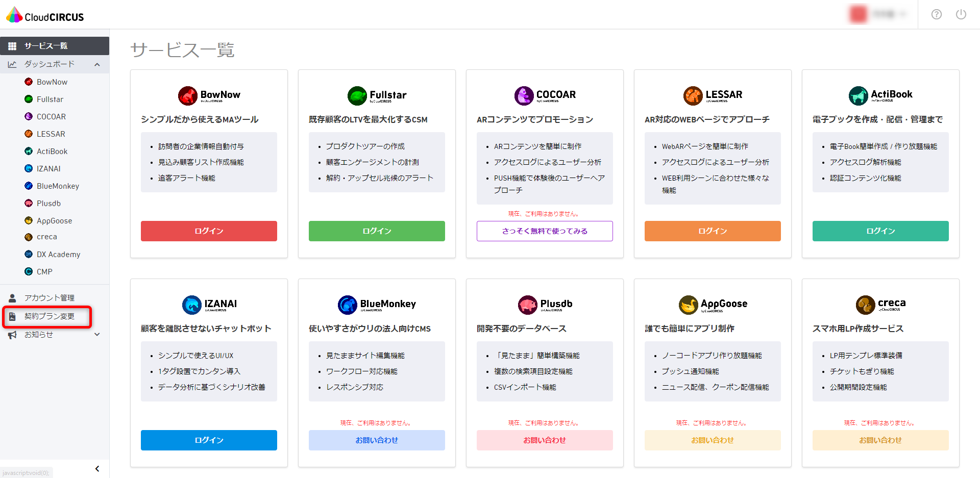Expand the お知らせ chevron
This screenshot has width=980, height=478.
97,335
